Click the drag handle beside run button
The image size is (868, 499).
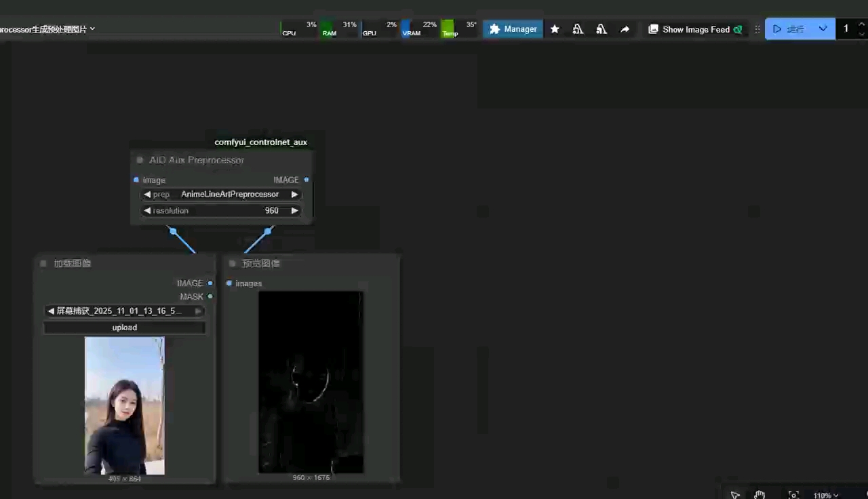757,29
